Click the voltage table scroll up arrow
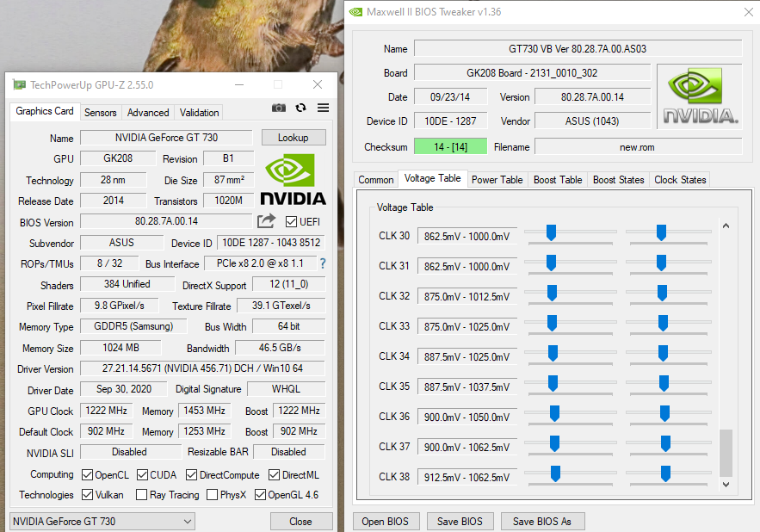This screenshot has height=532, width=760. coord(726,226)
